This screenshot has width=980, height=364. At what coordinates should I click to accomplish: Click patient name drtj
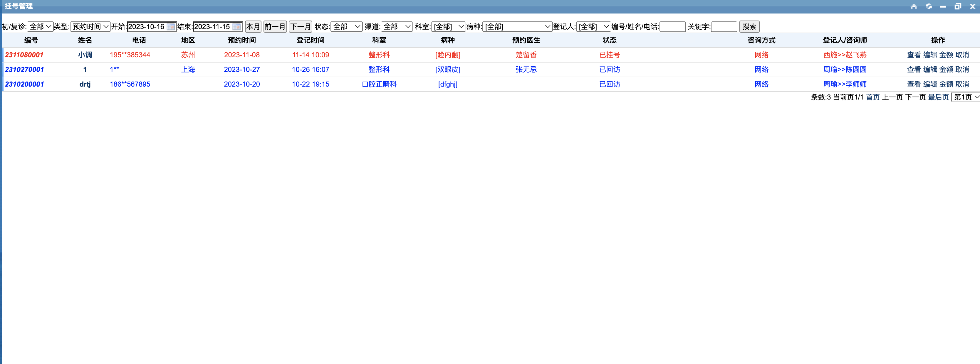(85, 84)
